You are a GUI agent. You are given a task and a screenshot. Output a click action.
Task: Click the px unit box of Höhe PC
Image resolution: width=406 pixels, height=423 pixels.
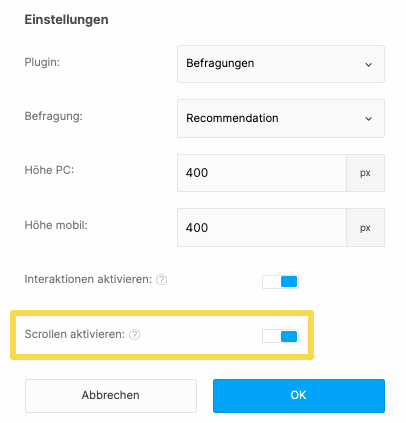tap(365, 173)
